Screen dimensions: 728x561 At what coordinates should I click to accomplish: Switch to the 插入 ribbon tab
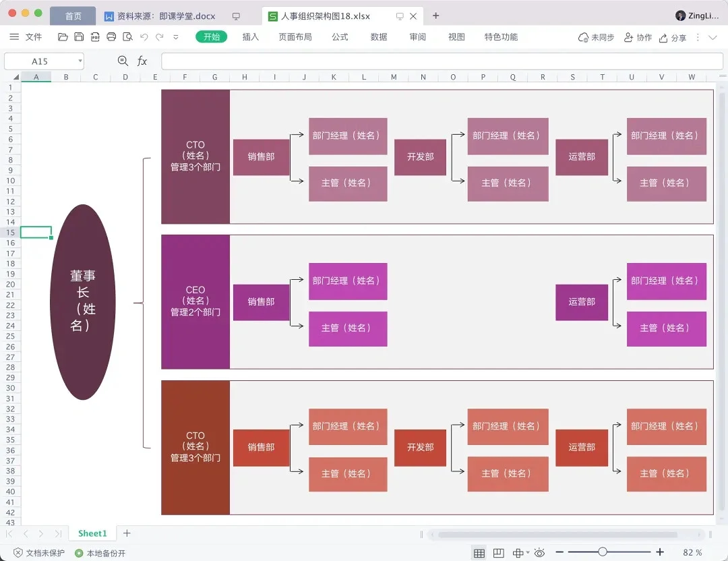(250, 37)
